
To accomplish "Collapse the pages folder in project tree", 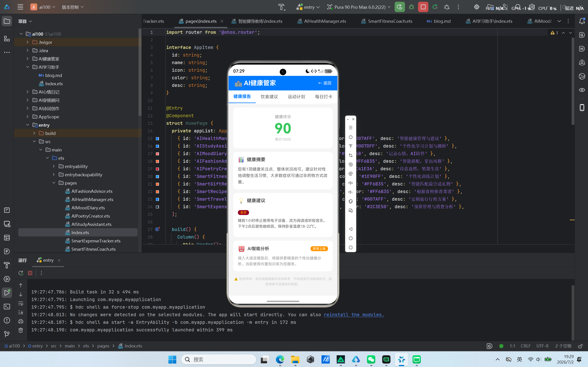I will 54,183.
